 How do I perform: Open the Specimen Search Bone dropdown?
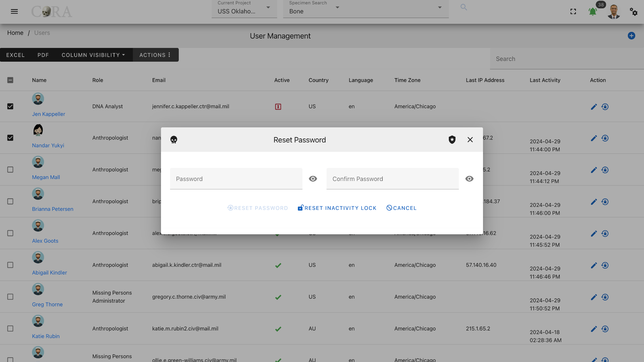[x=366, y=9]
